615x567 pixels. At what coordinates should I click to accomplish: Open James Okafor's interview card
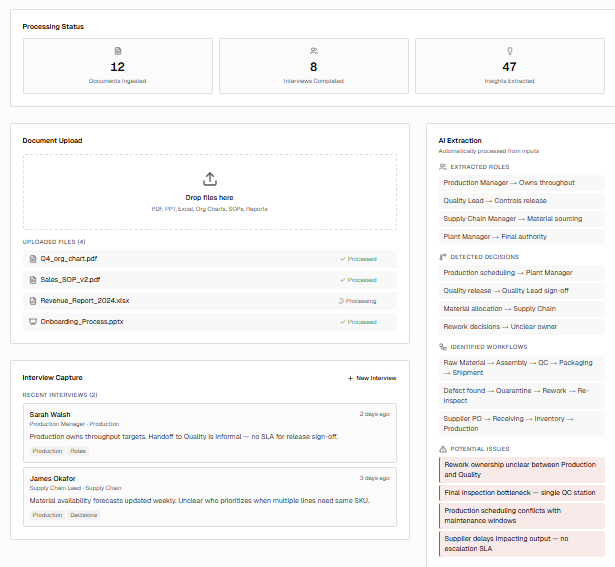point(210,497)
